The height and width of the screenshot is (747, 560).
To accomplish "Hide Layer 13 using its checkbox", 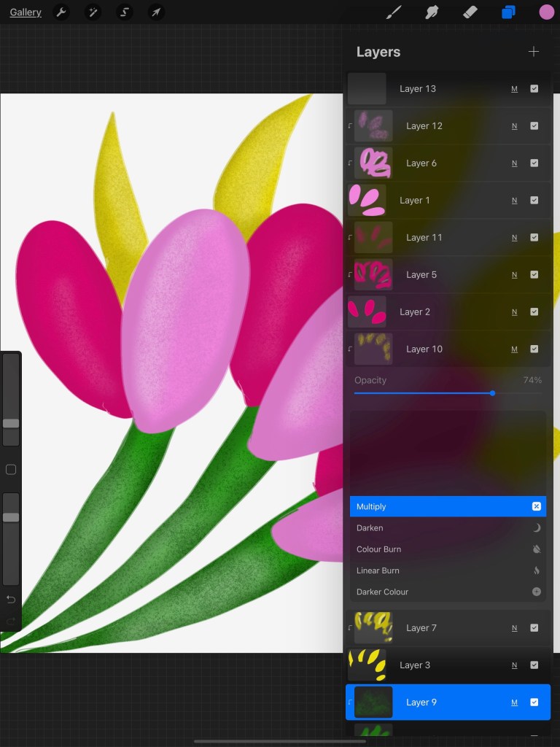I will pyautogui.click(x=534, y=89).
